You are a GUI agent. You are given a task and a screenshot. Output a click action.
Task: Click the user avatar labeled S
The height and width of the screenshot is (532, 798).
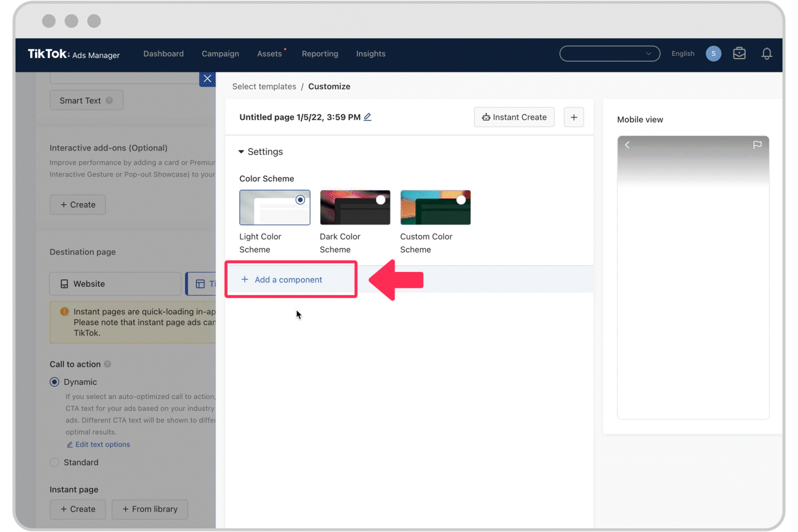coord(713,54)
